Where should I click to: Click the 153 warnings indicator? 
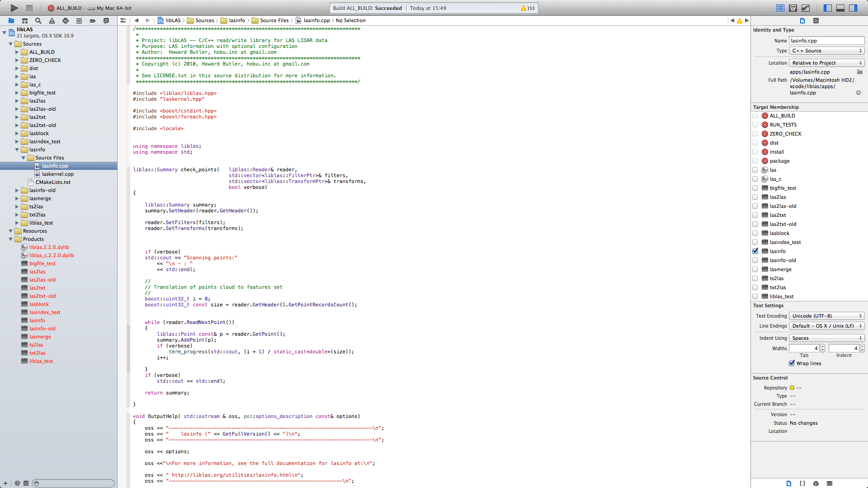tap(528, 8)
